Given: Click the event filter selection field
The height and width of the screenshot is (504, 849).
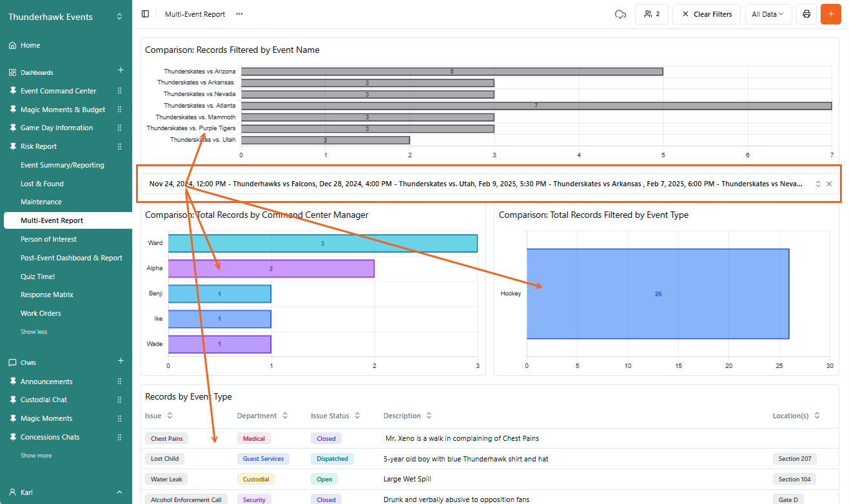Looking at the screenshot, I should tap(476, 184).
